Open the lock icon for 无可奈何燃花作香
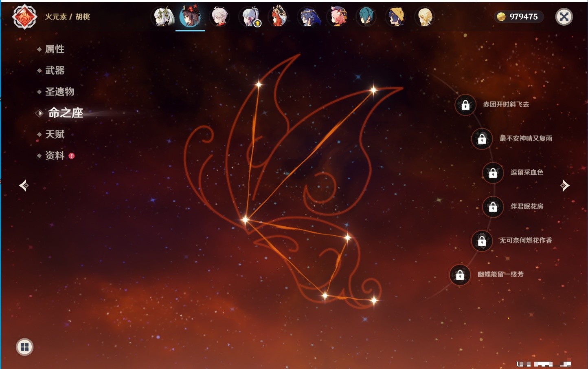The width and height of the screenshot is (588, 369). pyautogui.click(x=482, y=241)
